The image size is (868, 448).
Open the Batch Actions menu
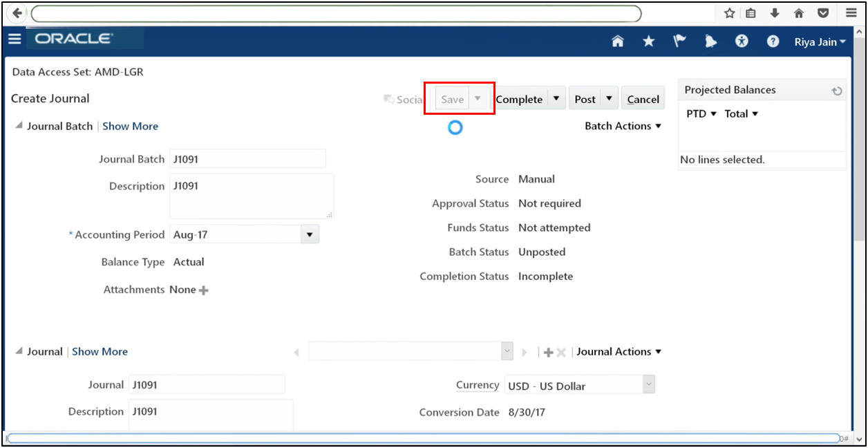tap(622, 125)
